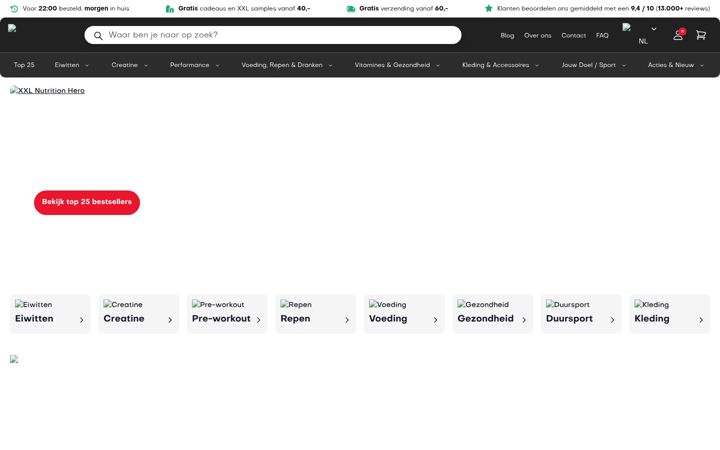The image size is (720, 450).
Task: Click the Eiwitten card image
Action: coord(34,304)
